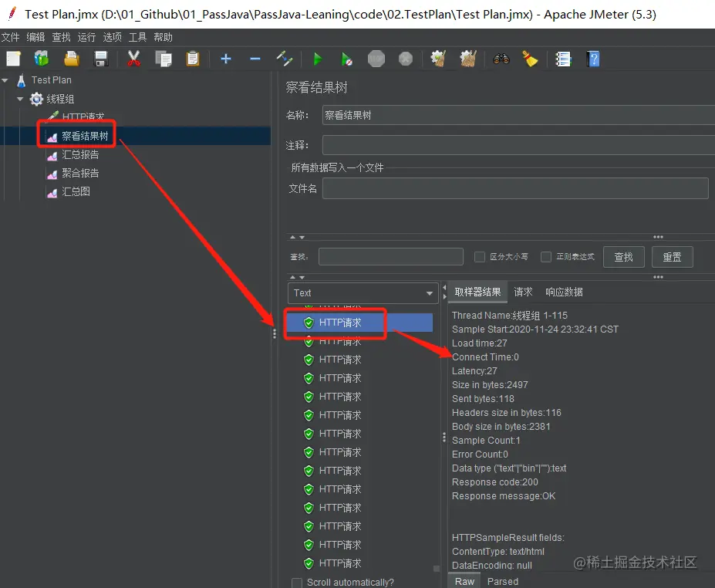Open the Text renderer dropdown
Image resolution: width=715 pixels, height=588 pixels.
[x=362, y=293]
